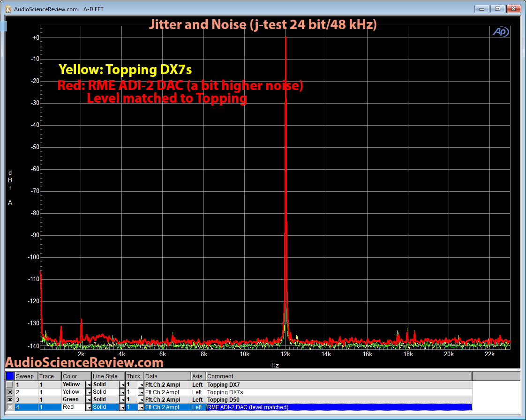Click the Comment column header

tap(339, 376)
